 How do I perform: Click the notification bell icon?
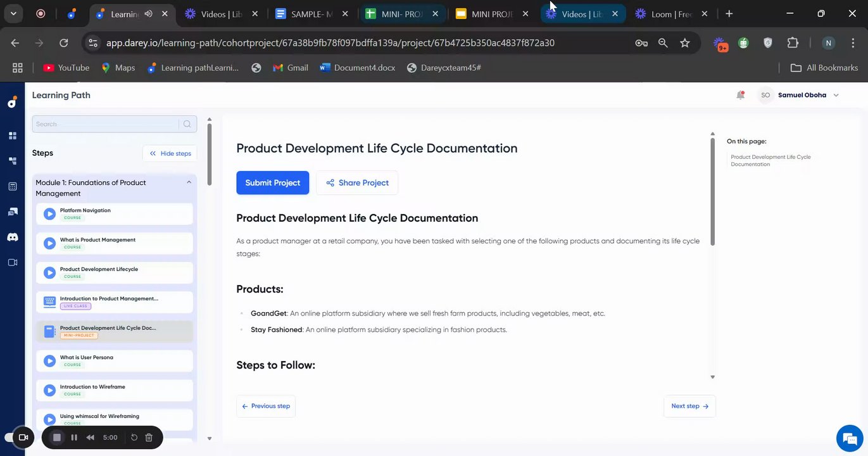pos(740,95)
